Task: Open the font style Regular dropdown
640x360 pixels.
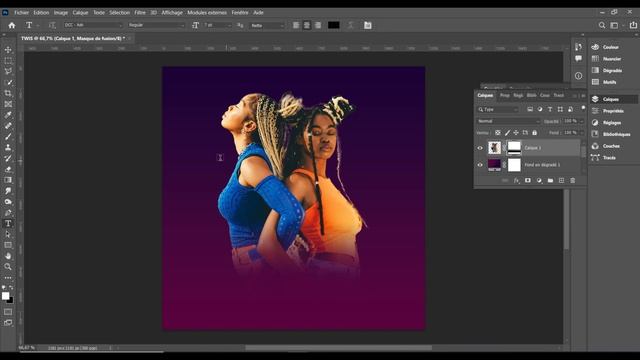Action: click(156, 25)
